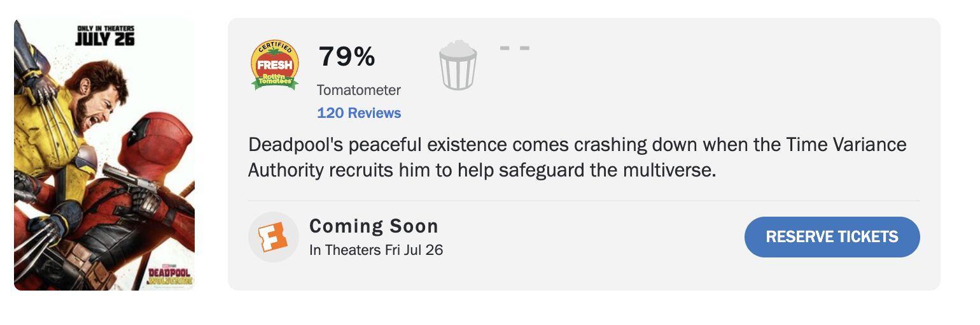Click the popcorn bucket audience score icon

[458, 65]
